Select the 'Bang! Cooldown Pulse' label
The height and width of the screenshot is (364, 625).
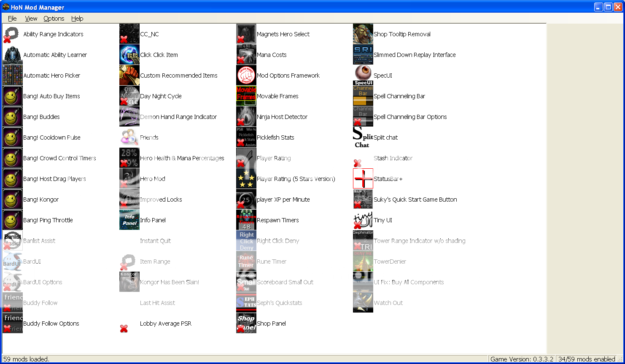tap(52, 138)
